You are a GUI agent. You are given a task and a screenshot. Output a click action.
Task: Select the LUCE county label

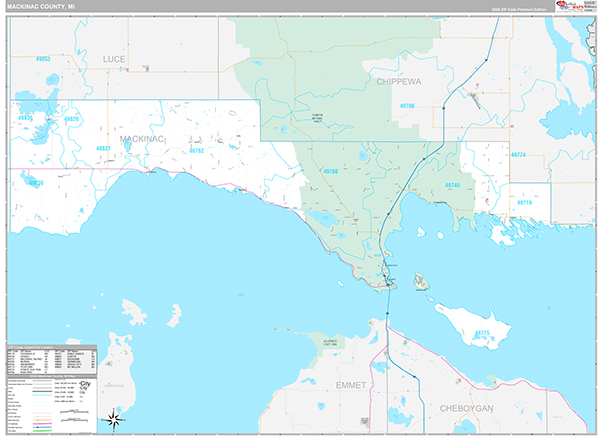[114, 59]
